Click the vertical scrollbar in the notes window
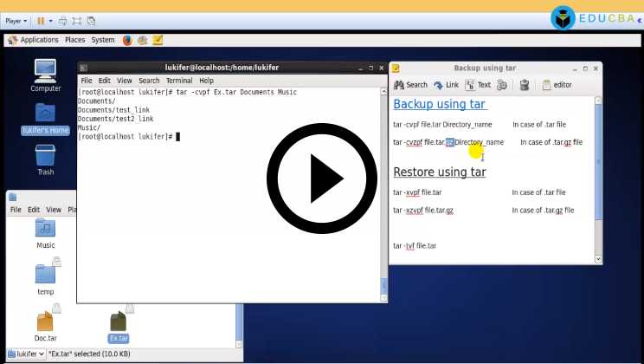 tap(596, 173)
